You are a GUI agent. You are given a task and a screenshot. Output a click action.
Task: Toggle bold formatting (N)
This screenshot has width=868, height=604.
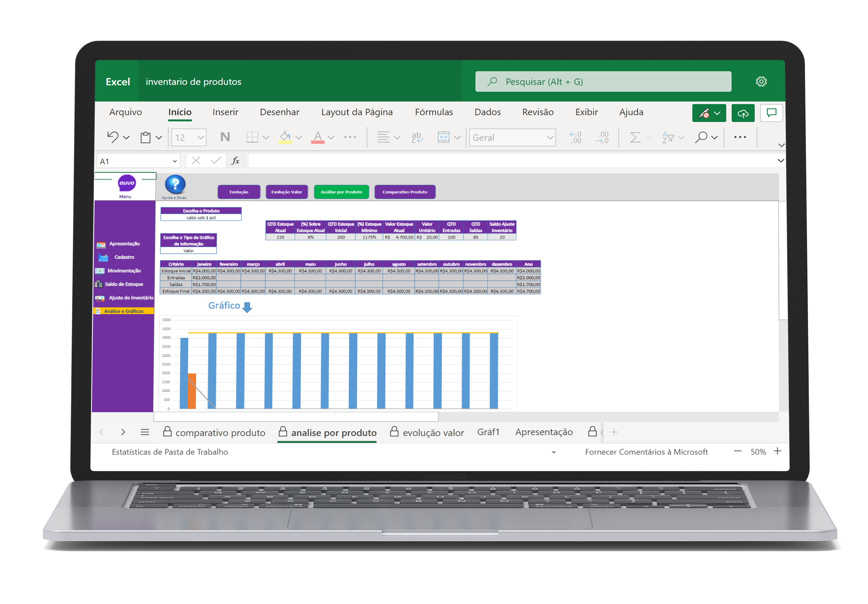tap(225, 137)
